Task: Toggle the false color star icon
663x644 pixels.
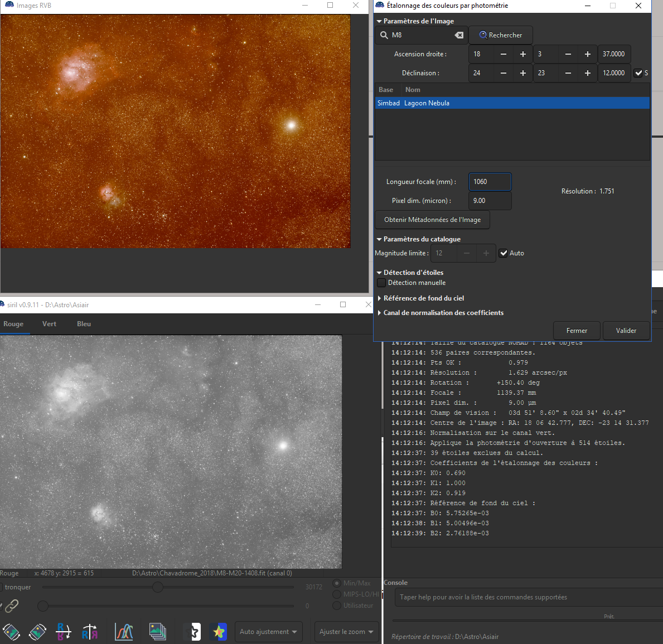Action: click(218, 632)
